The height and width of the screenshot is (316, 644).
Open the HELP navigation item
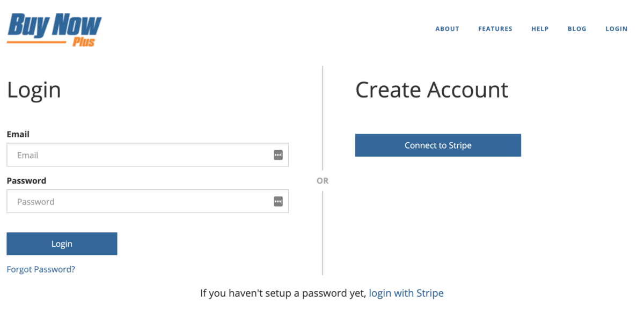540,29
